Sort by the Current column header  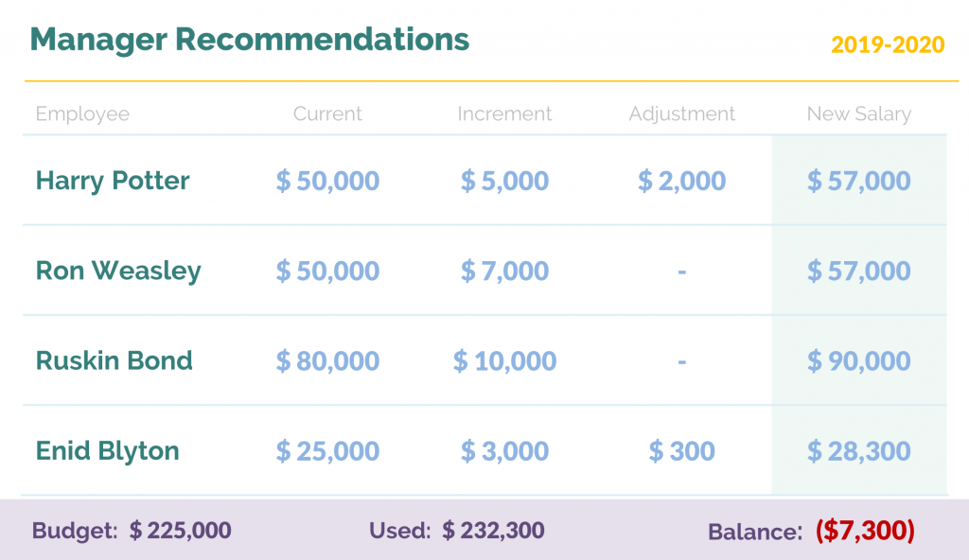(x=327, y=114)
